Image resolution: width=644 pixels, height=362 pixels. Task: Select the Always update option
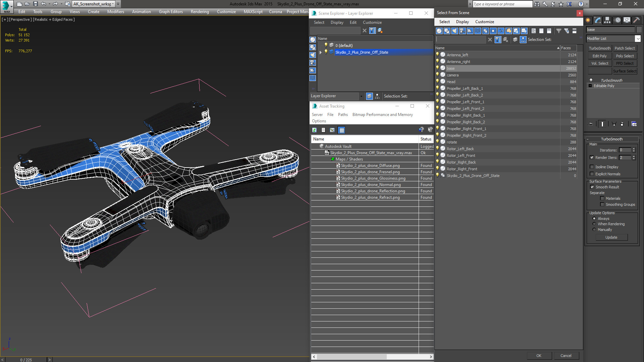point(594,219)
